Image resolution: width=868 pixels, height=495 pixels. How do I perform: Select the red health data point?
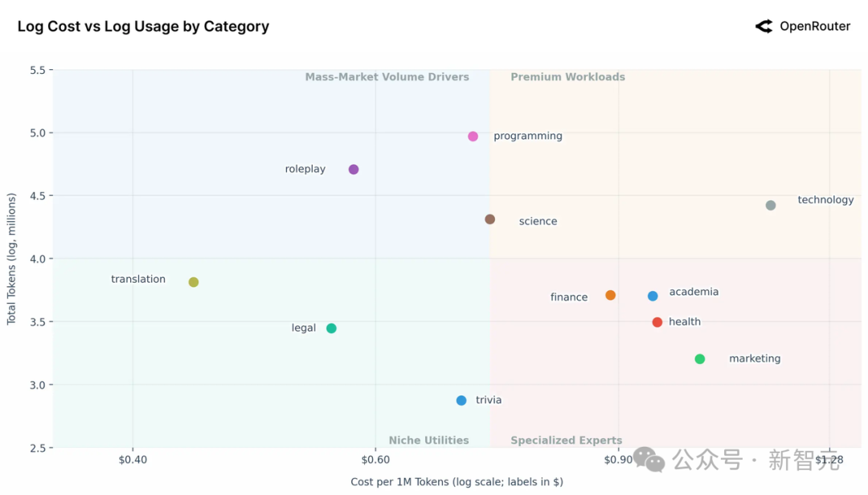(x=657, y=322)
